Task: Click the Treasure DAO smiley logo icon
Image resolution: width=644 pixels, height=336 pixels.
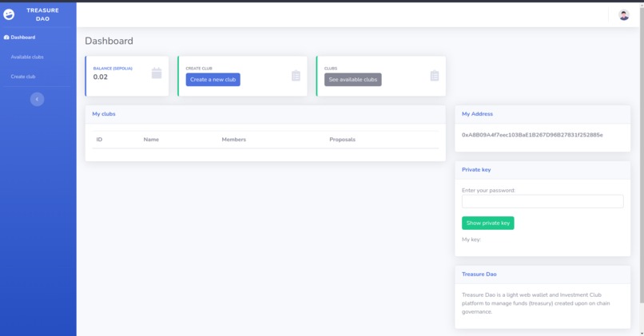Action: [x=9, y=14]
